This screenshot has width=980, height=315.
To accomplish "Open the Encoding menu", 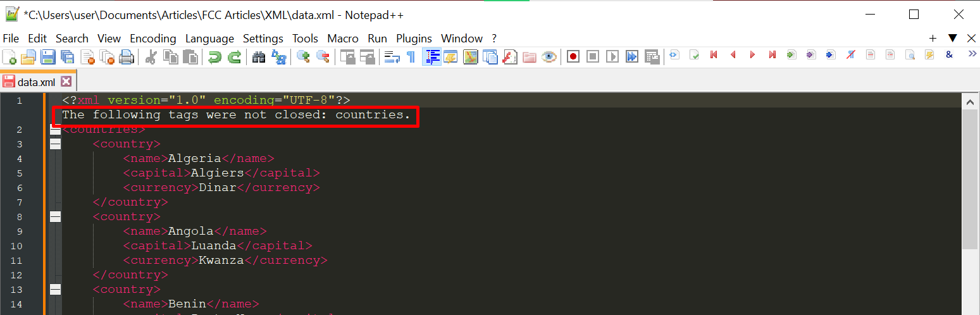I will pyautogui.click(x=153, y=39).
